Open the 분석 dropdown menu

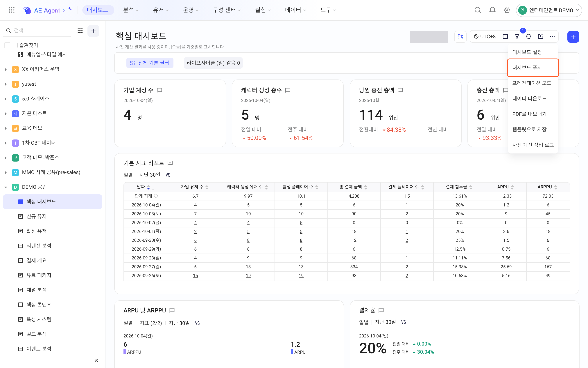point(131,10)
